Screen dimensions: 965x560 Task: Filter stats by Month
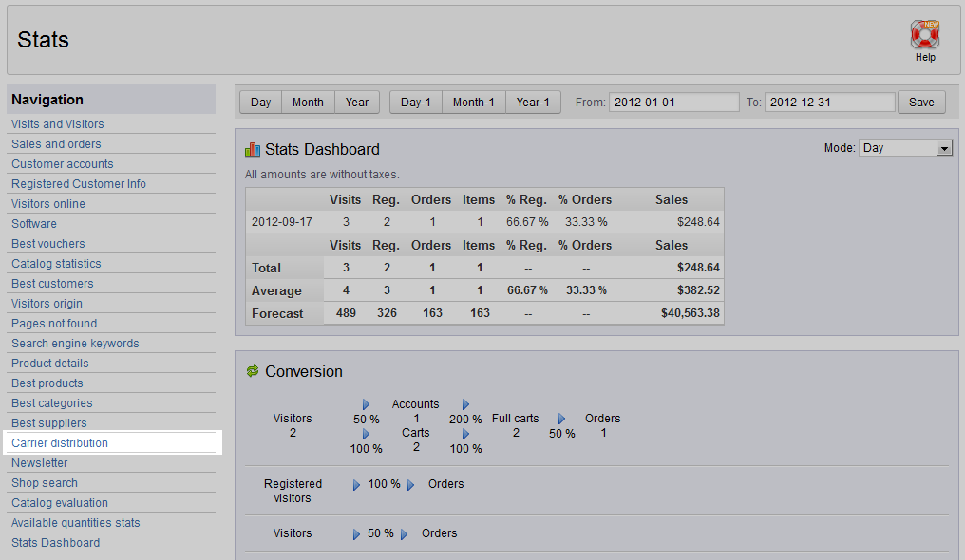click(308, 103)
